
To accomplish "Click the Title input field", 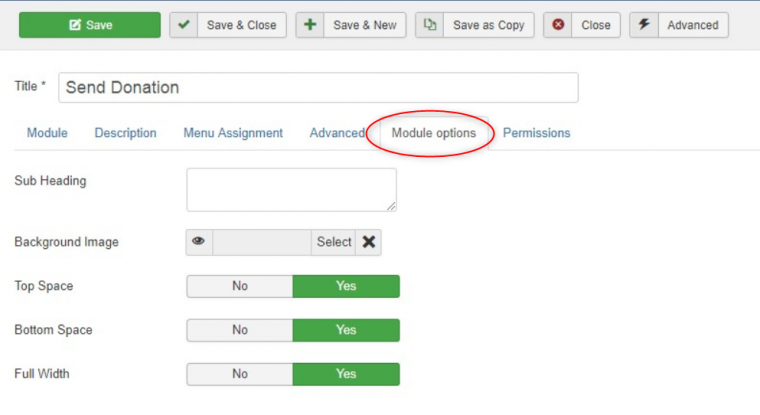I will point(318,87).
